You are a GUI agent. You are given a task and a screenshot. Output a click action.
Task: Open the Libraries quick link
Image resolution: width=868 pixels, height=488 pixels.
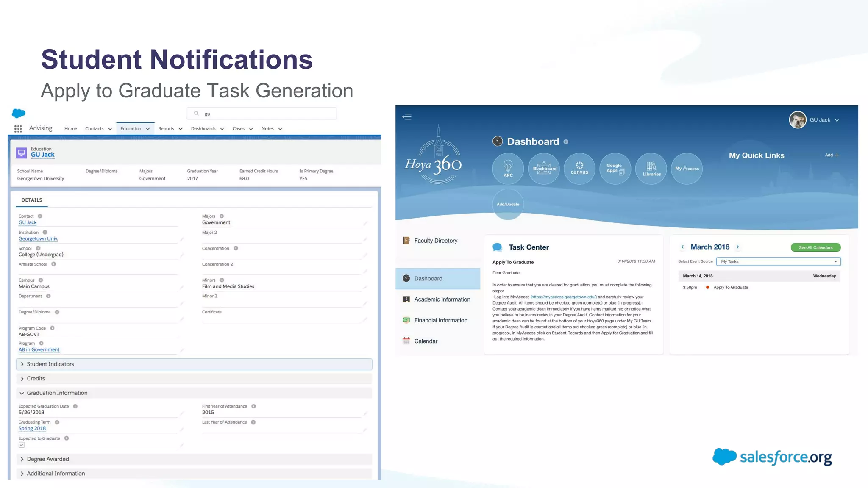coord(651,169)
